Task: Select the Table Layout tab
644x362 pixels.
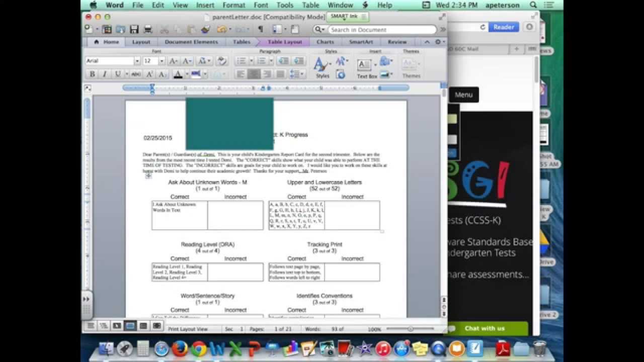Action: [285, 42]
